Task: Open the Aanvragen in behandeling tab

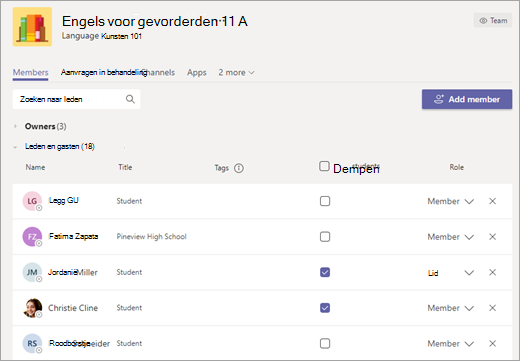Action: (x=104, y=72)
